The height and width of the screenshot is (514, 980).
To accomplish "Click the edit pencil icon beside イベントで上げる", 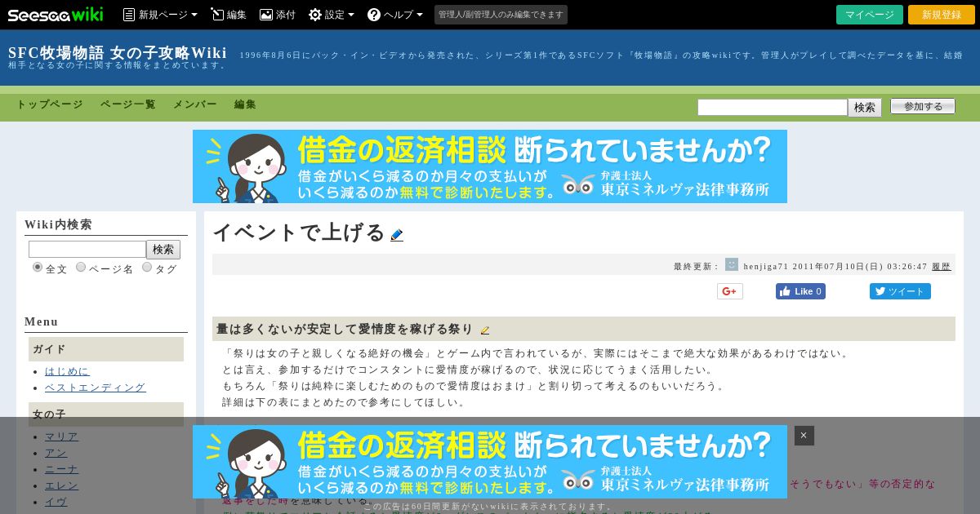I will [x=397, y=235].
